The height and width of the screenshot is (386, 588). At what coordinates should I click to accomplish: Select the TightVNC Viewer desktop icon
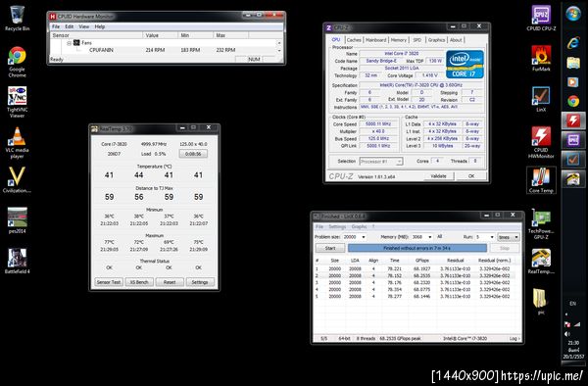point(18,102)
